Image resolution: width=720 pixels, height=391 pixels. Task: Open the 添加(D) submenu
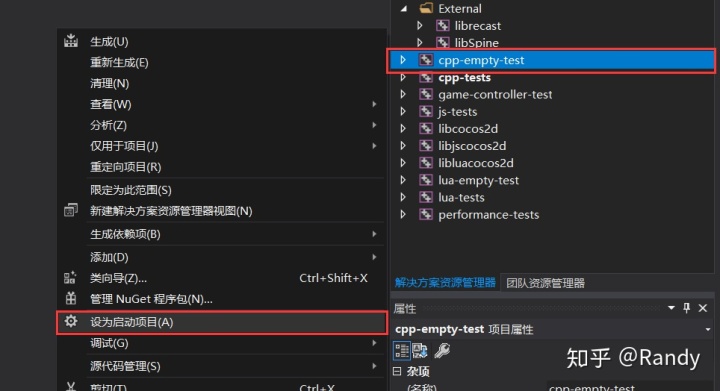(221, 257)
